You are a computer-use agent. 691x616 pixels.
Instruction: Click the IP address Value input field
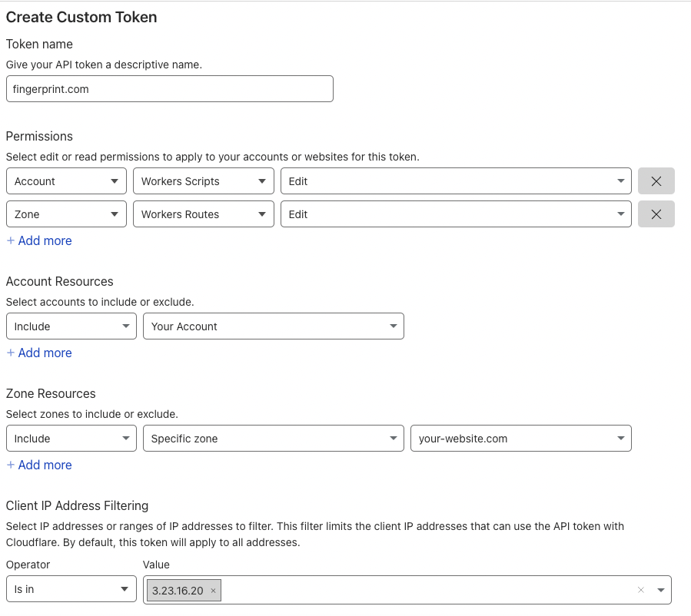click(x=423, y=589)
